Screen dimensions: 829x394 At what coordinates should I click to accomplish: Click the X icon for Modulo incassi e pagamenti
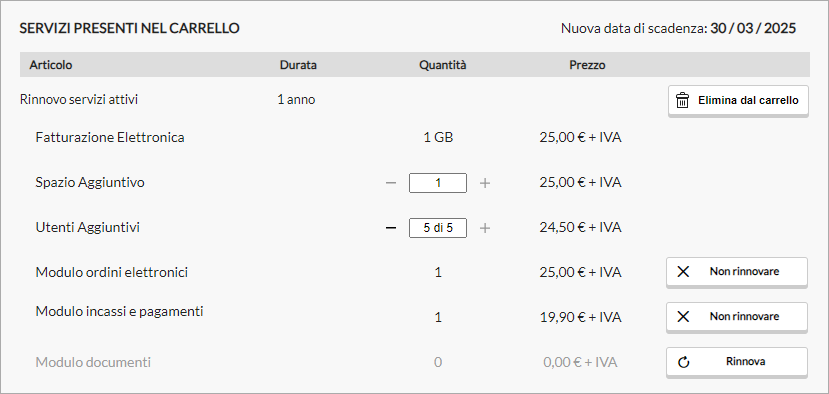click(x=683, y=317)
